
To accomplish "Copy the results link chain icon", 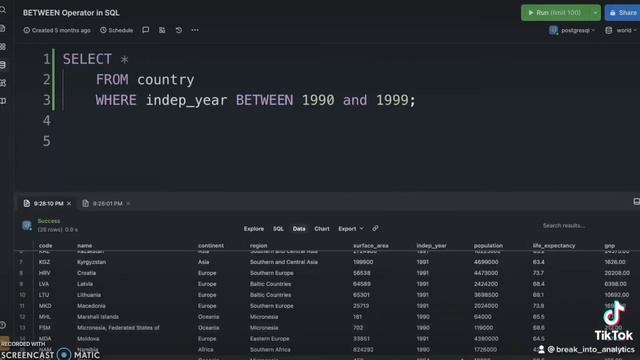I will (375, 229).
